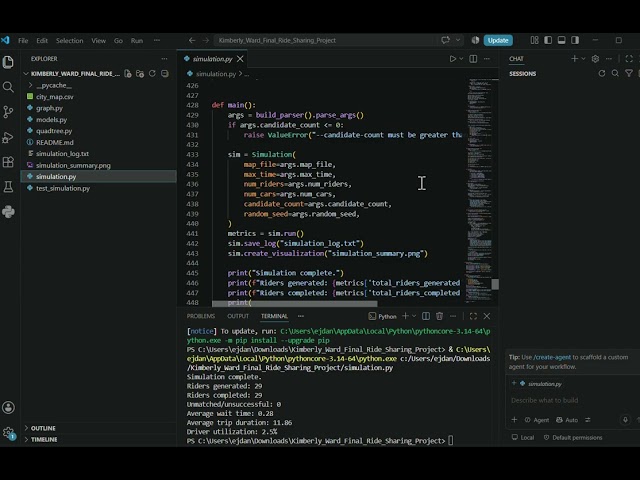640x480 pixels.
Task: Open the Agent mode picker
Action: 537,420
